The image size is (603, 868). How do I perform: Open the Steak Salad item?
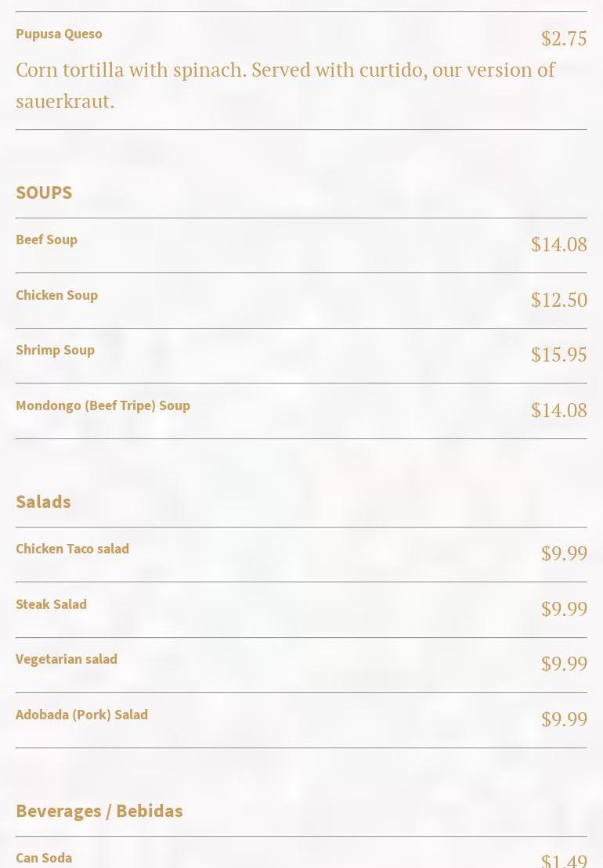point(51,604)
